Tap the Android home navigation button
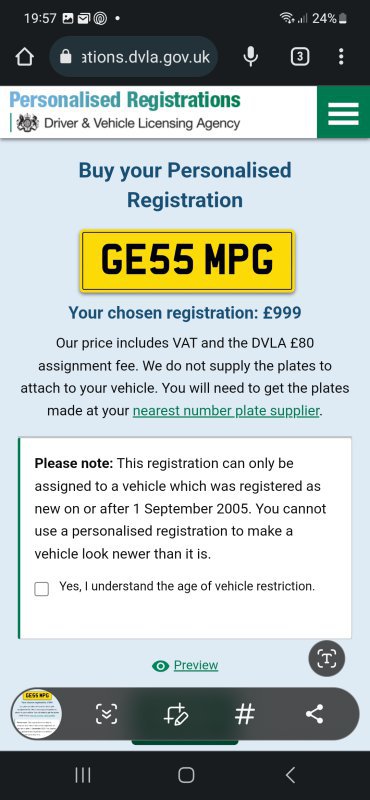The height and width of the screenshot is (800, 370). point(186,775)
